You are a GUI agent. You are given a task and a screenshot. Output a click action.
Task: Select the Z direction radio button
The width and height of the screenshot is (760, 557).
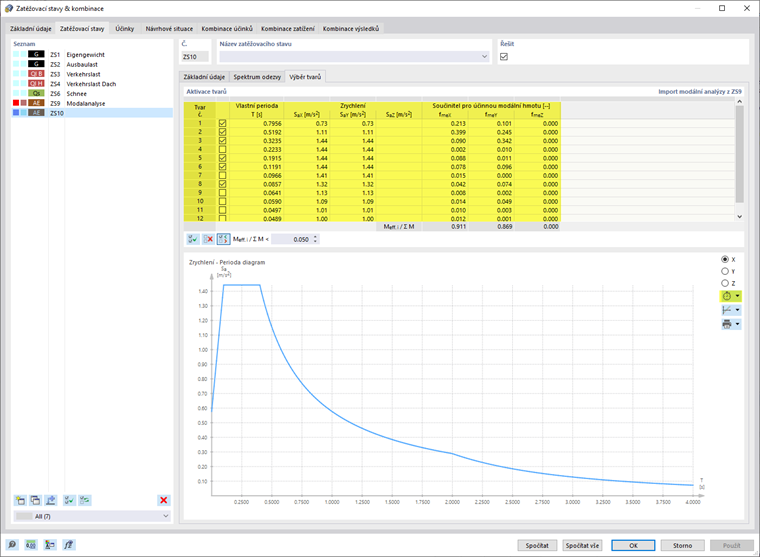[725, 283]
